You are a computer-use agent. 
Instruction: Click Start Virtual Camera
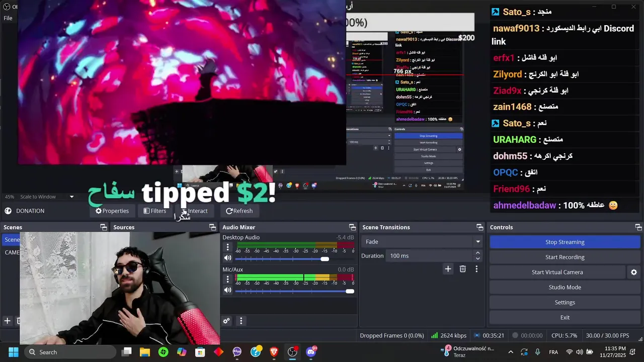coord(557,272)
